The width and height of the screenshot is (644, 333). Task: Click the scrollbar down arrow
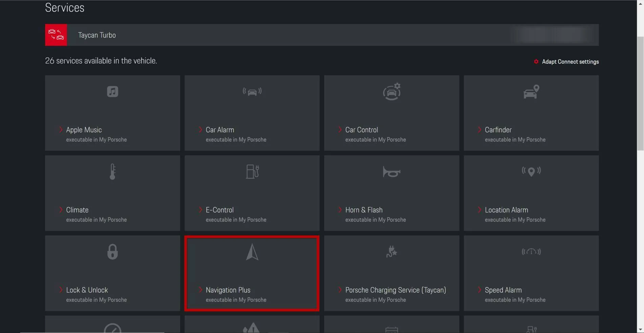click(x=640, y=329)
